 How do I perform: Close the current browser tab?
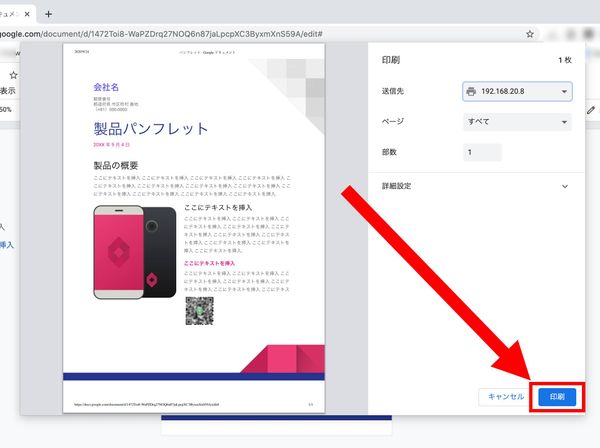point(27,14)
